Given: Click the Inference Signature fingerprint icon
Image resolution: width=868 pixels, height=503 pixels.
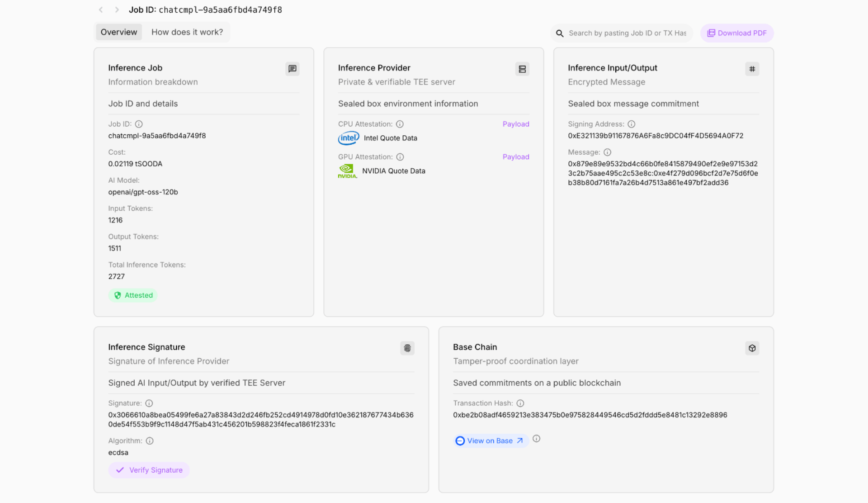Looking at the screenshot, I should click(x=407, y=348).
